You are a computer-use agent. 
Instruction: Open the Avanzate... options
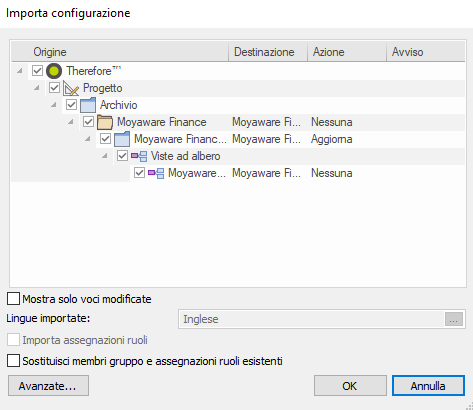pyautogui.click(x=48, y=386)
